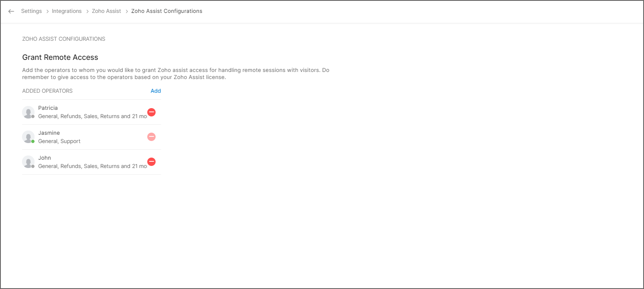Click Jasmine's departments text General, Support

point(59,141)
